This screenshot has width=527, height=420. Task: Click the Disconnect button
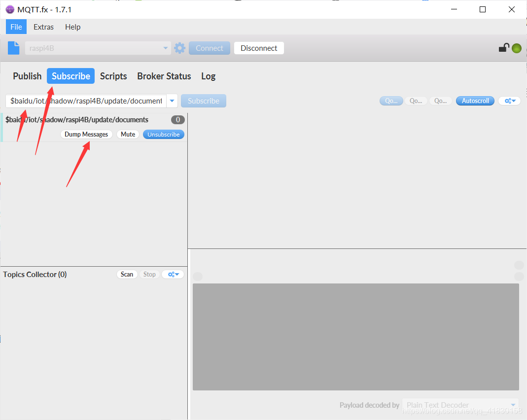tap(259, 48)
